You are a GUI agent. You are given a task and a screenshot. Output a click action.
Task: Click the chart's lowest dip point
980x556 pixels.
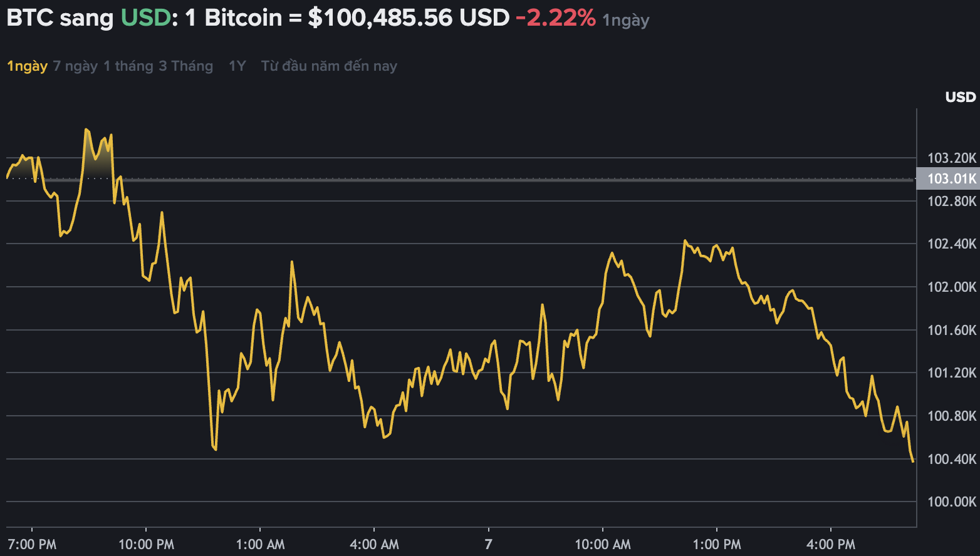(912, 461)
